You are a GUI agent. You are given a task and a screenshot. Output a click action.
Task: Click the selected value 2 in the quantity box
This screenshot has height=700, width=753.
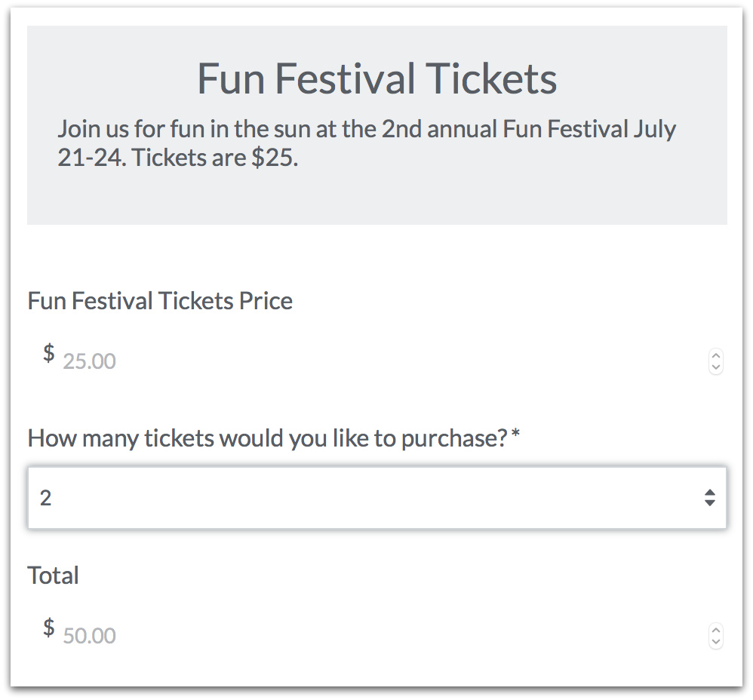click(x=46, y=498)
